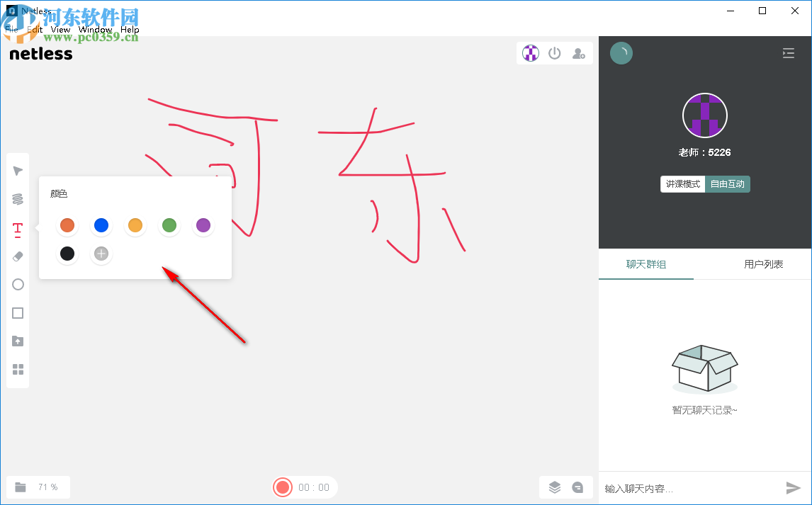Collapse the right panel with the list icon
The width and height of the screenshot is (812, 505).
tap(788, 52)
